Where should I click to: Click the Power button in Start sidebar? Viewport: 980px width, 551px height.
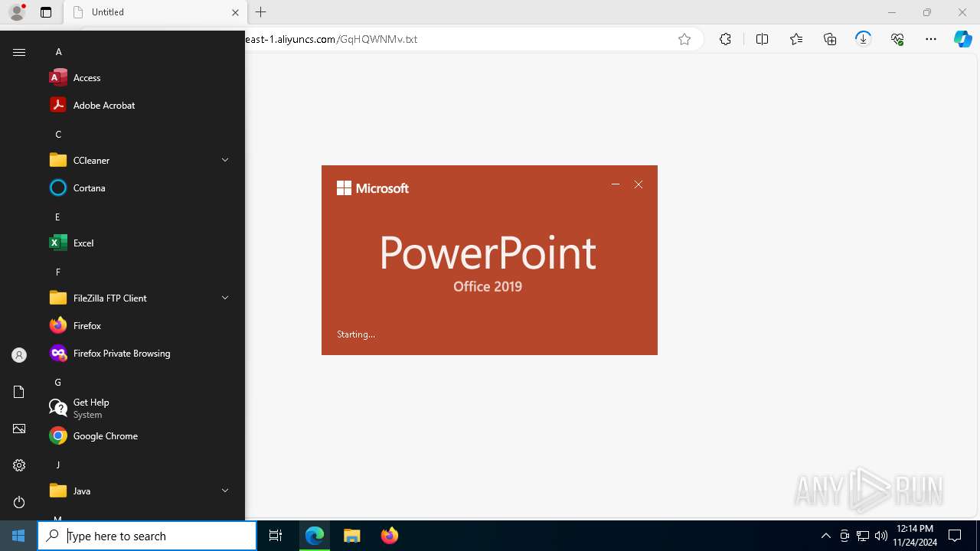click(x=19, y=502)
